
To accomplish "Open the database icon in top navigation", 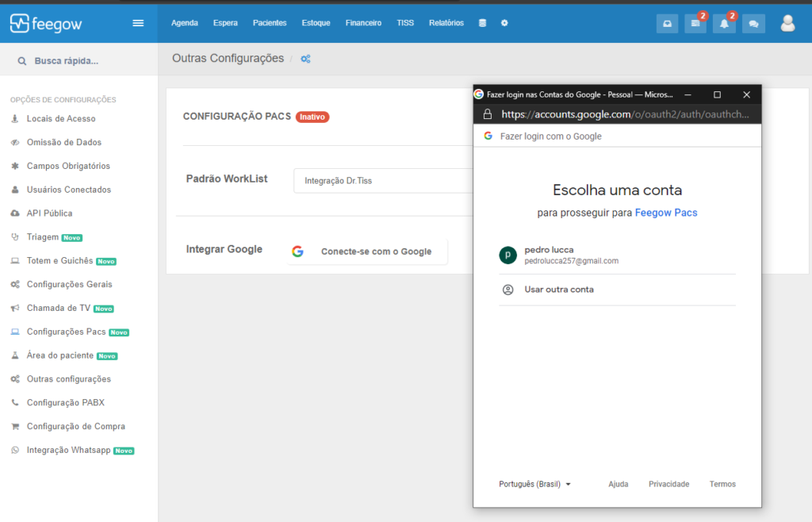I will [482, 23].
